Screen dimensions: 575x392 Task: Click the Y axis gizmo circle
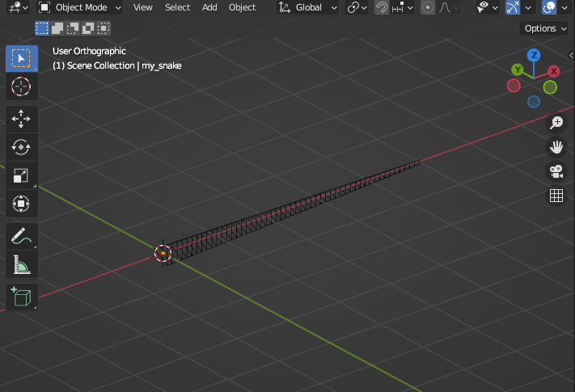518,70
